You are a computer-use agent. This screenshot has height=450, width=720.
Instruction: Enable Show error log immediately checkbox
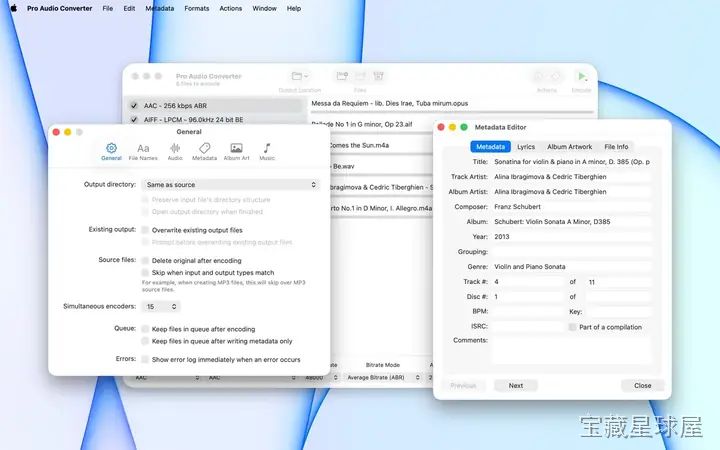(145, 359)
